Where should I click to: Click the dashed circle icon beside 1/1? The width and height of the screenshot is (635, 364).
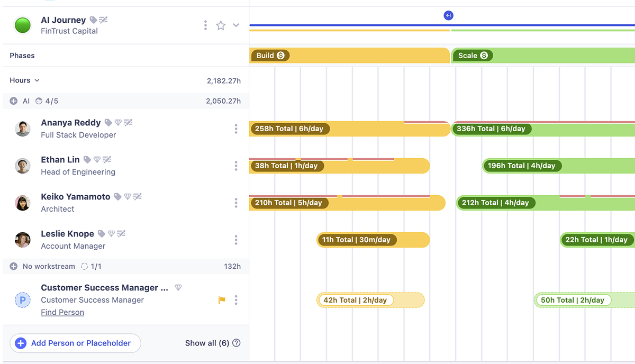(x=84, y=266)
